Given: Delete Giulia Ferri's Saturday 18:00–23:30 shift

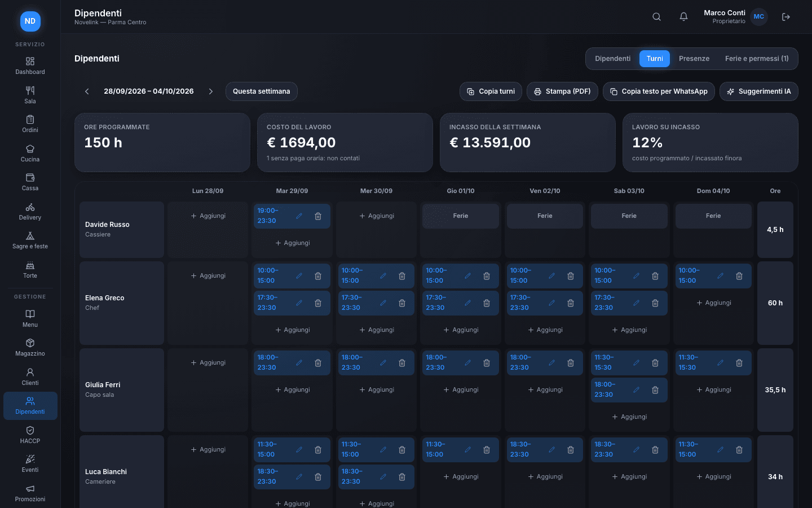Looking at the screenshot, I should 655,390.
